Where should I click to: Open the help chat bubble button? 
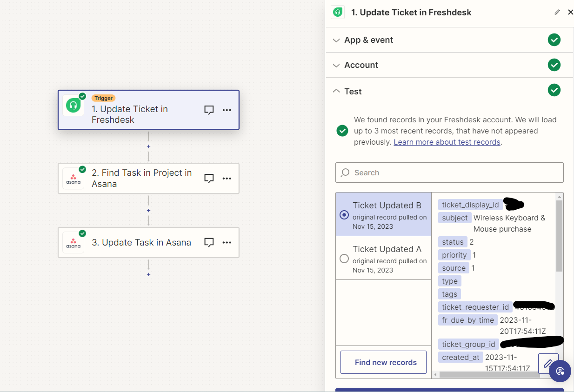(x=560, y=371)
